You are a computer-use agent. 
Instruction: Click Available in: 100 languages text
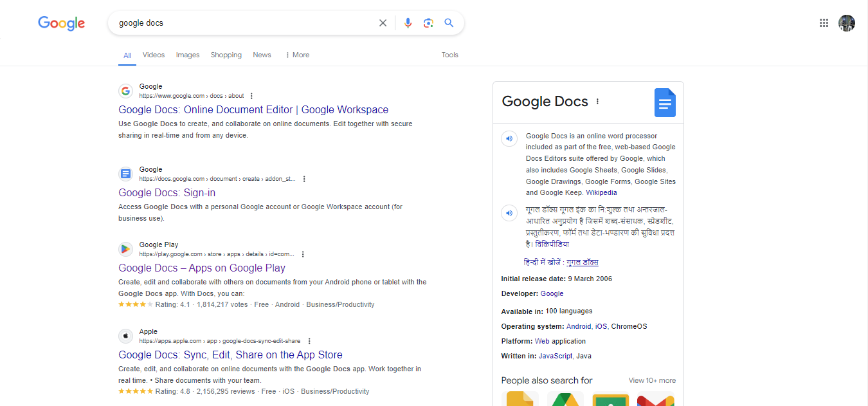[x=547, y=311]
